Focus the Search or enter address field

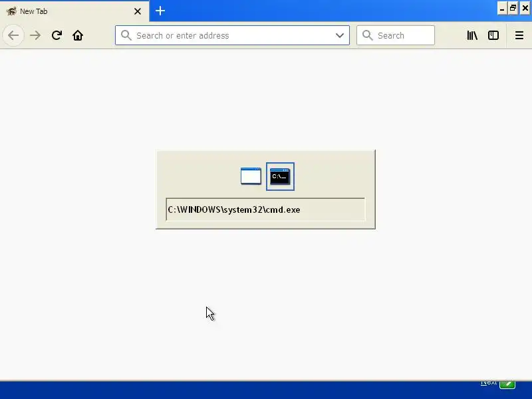click(x=232, y=35)
